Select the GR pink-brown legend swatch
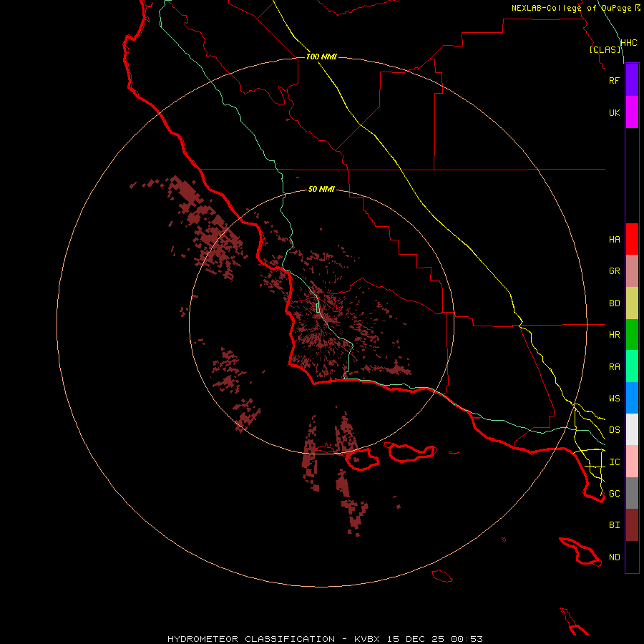The image size is (644, 644). click(x=632, y=271)
